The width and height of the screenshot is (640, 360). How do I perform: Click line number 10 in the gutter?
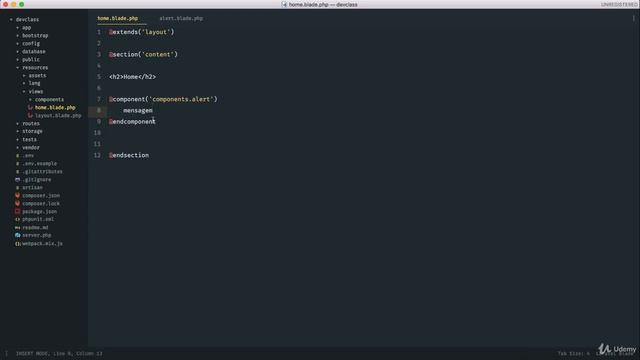coord(97,133)
